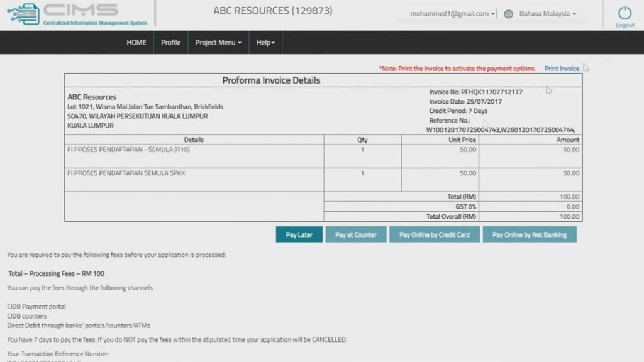The image size is (644, 362).
Task: Click the Print Invoice link
Action: 562,69
